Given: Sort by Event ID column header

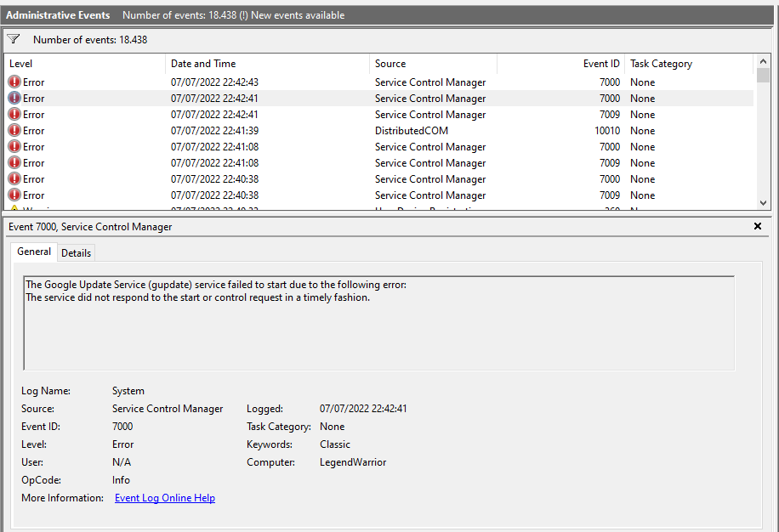Looking at the screenshot, I should [561, 64].
